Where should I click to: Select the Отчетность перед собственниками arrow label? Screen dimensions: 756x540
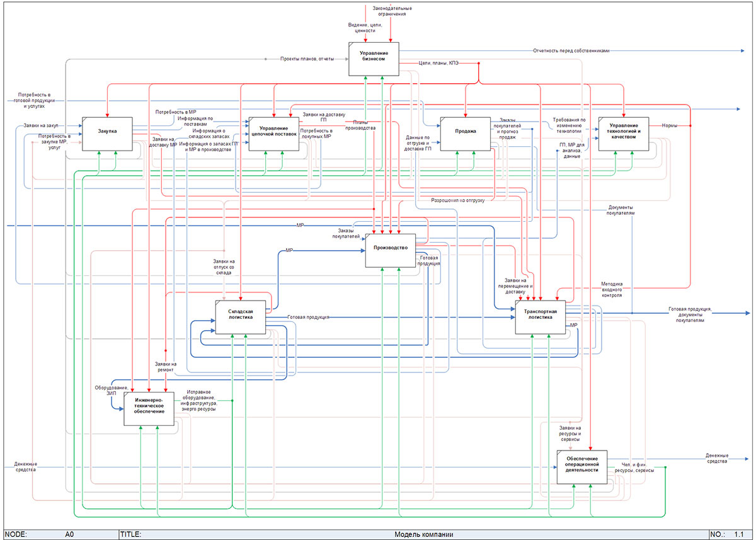pos(571,50)
